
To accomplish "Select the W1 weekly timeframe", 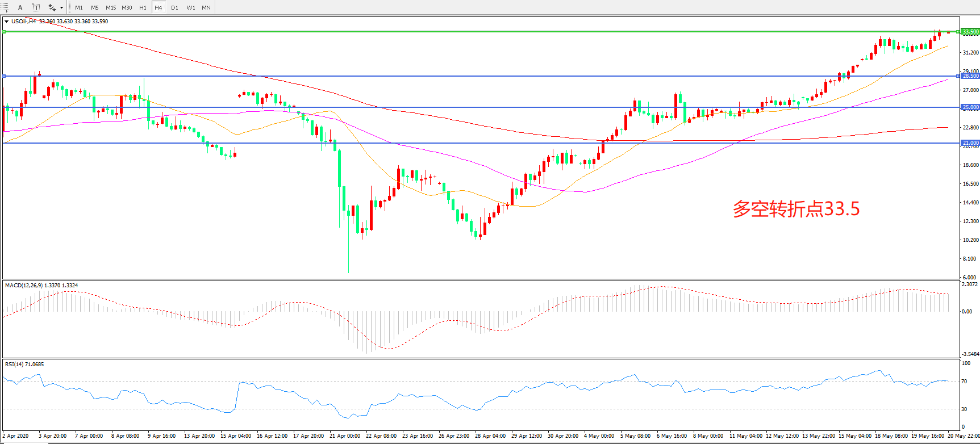I will point(191,7).
